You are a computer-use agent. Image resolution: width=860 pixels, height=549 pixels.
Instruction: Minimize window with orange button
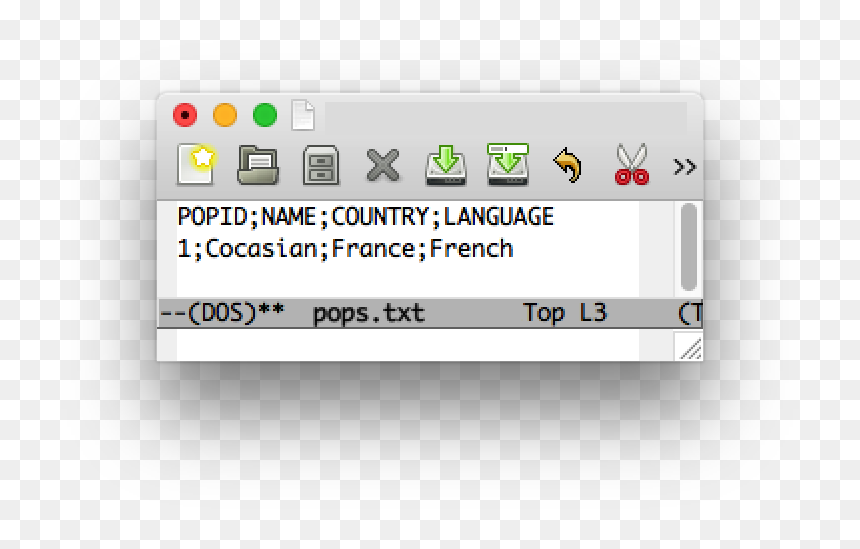[x=225, y=115]
